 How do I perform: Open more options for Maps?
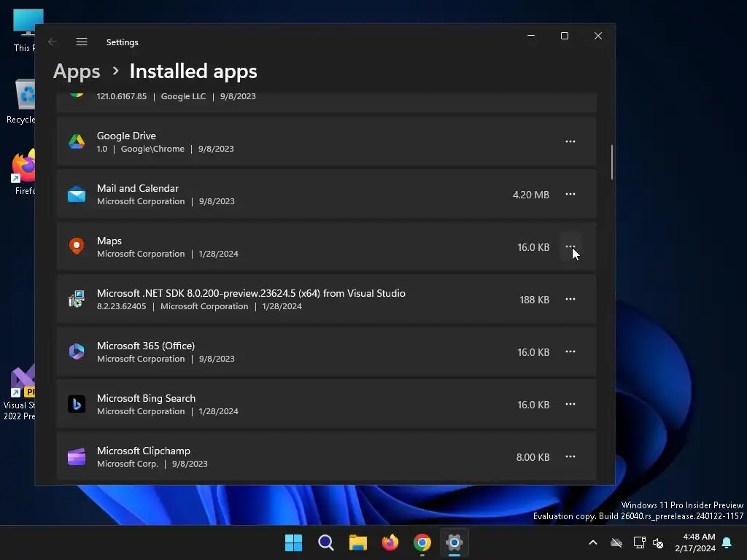tap(570, 246)
